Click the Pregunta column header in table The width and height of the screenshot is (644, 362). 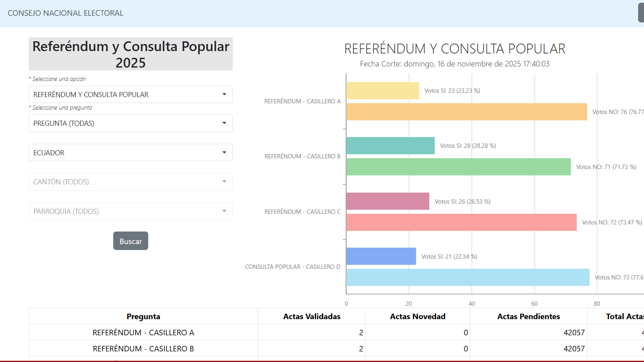tap(143, 316)
